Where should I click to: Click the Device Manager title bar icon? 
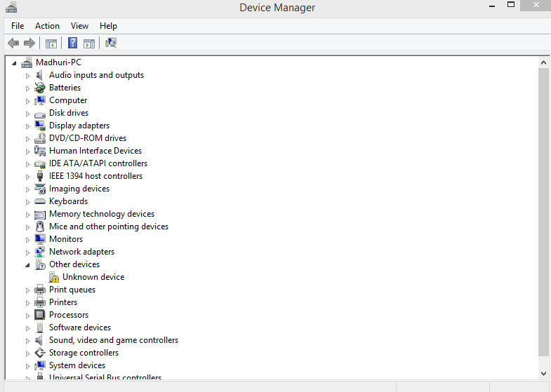pos(11,8)
